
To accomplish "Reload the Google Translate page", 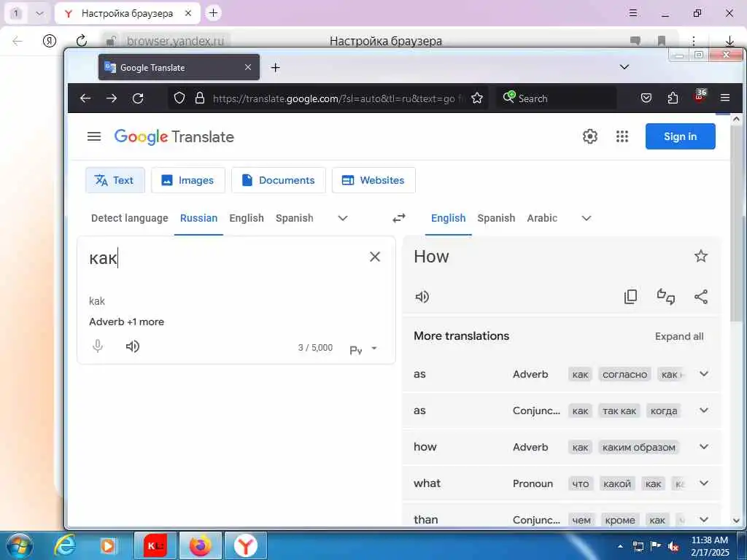I will (138, 98).
